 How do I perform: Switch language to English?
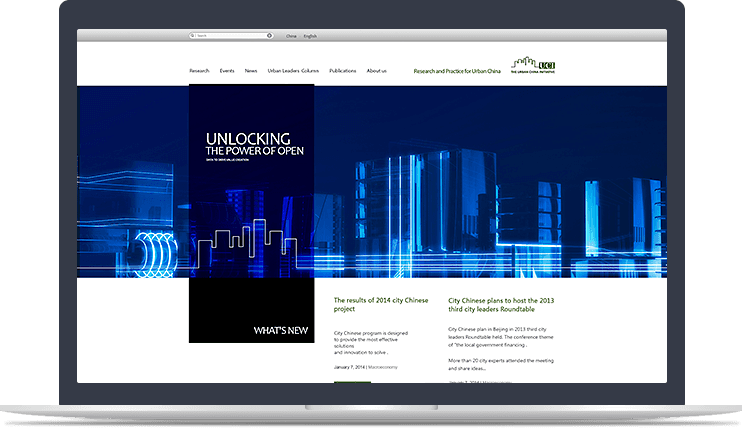click(310, 35)
